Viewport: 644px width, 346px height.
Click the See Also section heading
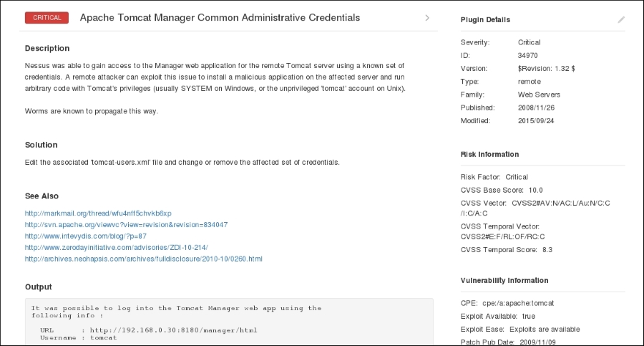pyautogui.click(x=42, y=196)
